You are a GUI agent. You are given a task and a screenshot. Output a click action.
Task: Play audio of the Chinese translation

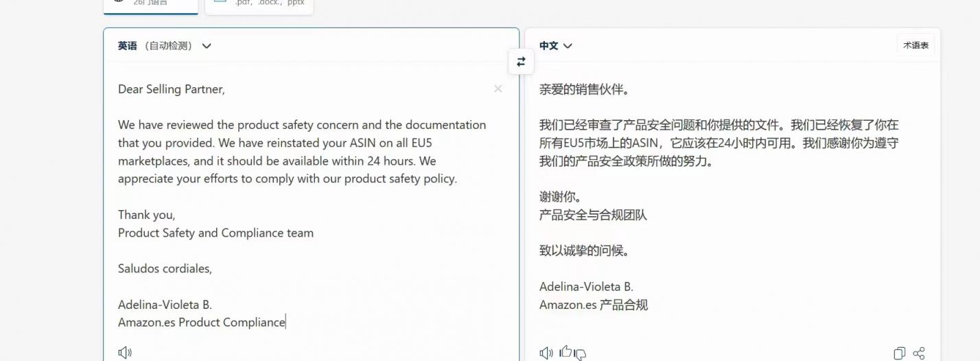546,353
